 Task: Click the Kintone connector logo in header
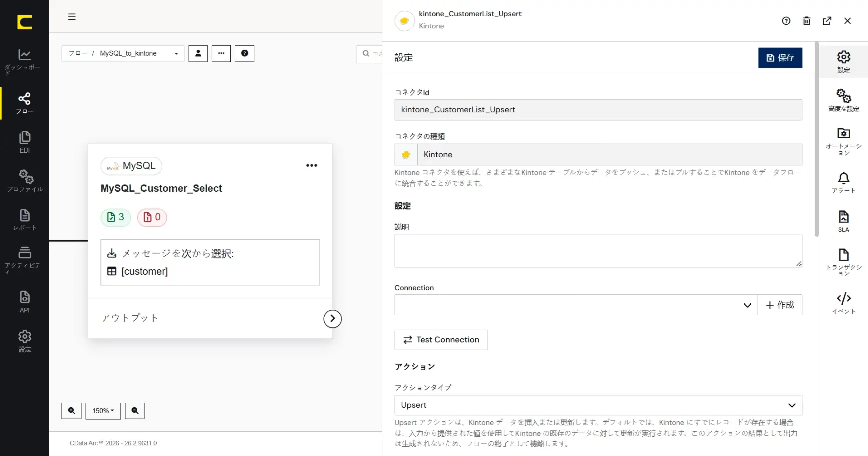(404, 21)
